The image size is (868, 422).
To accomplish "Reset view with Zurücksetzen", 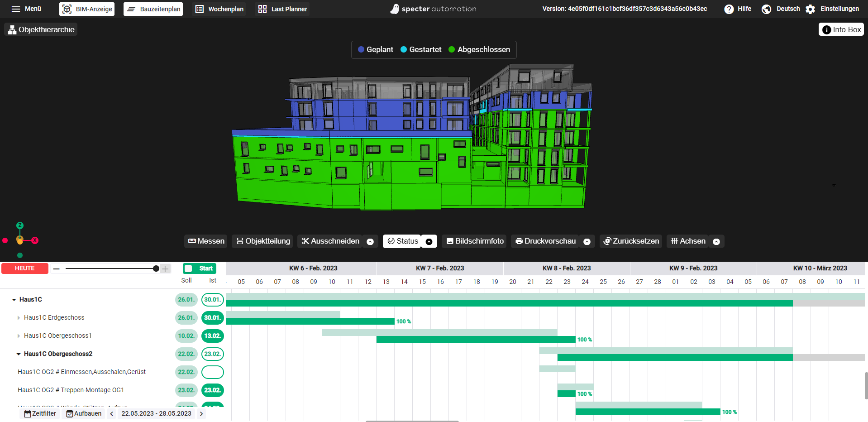I will (x=630, y=241).
